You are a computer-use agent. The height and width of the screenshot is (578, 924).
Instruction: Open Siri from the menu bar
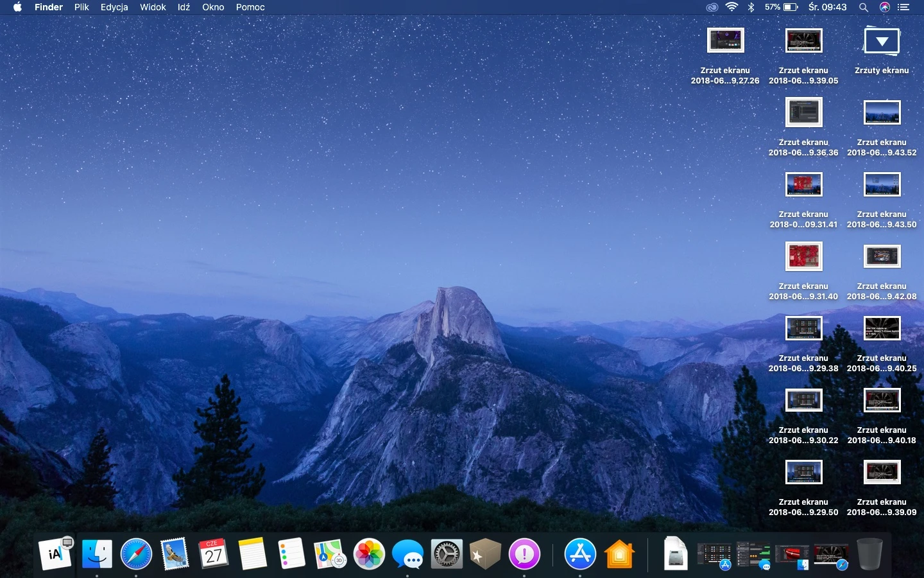pos(885,7)
